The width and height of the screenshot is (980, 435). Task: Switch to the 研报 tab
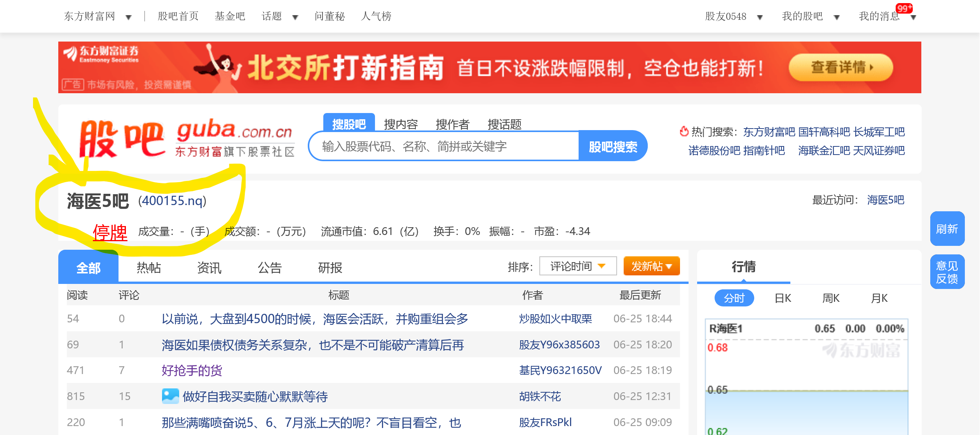point(330,268)
